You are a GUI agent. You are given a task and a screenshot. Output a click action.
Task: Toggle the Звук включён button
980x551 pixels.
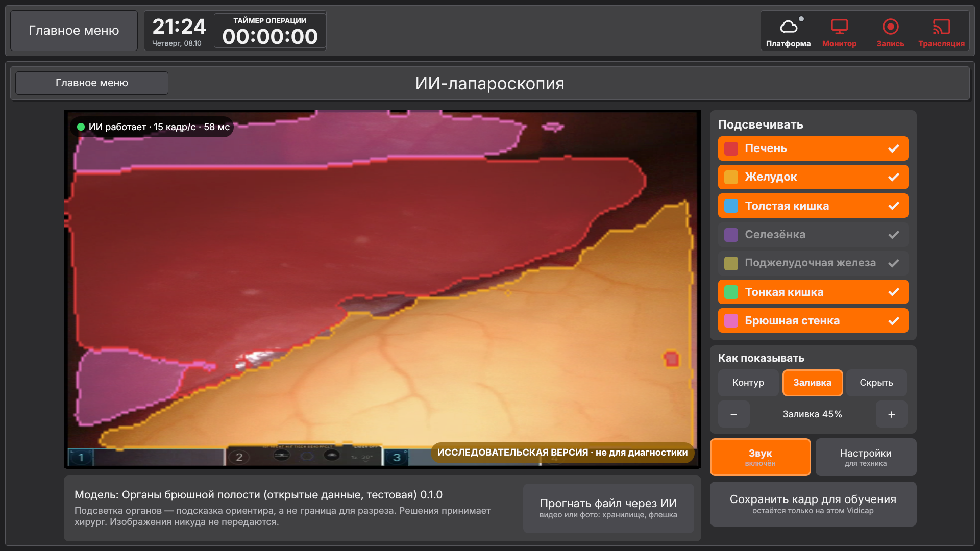(761, 457)
